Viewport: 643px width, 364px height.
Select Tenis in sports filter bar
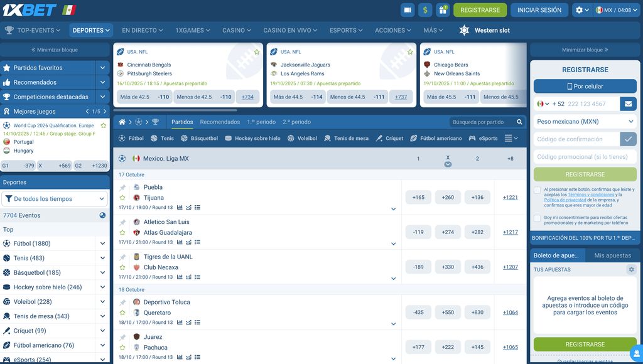click(x=162, y=139)
